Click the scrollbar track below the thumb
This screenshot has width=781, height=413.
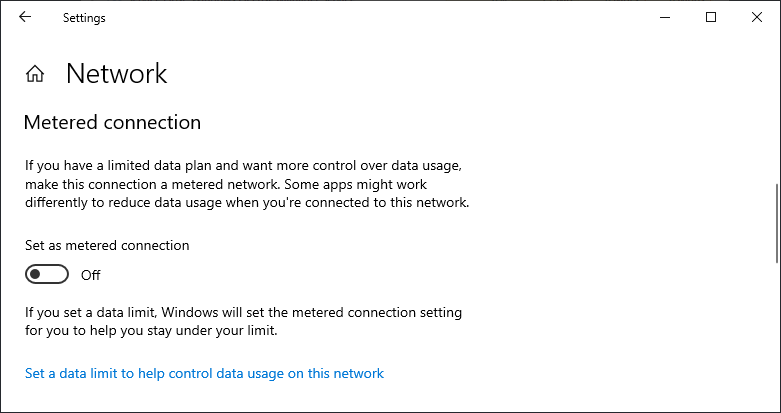click(x=776, y=330)
